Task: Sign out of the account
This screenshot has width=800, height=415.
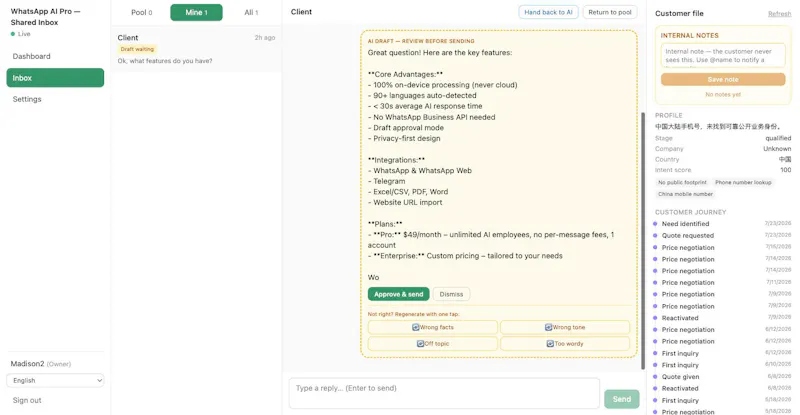Action: coord(27,400)
